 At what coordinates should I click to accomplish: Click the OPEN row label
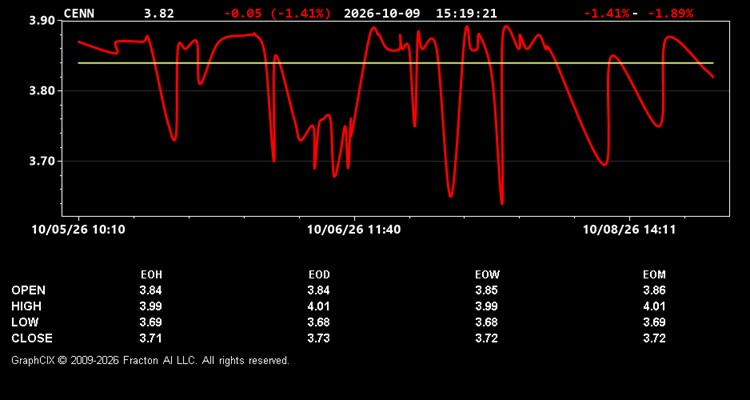pos(29,290)
